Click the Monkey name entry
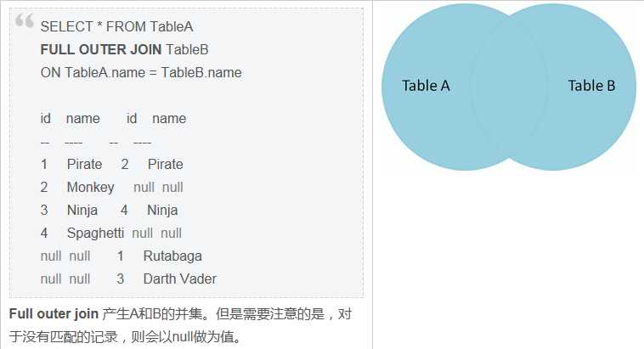The width and height of the screenshot is (644, 349). (90, 187)
